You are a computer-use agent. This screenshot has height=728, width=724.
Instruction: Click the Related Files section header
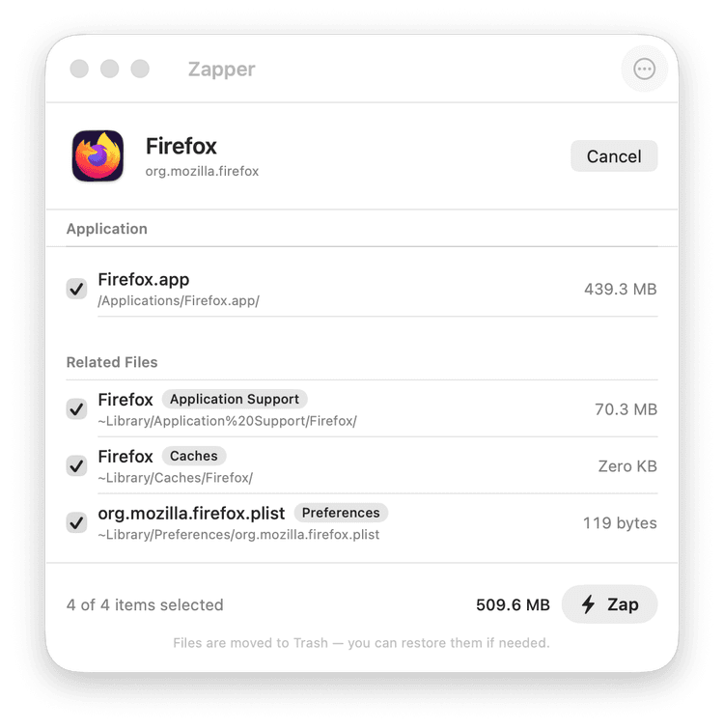112,362
